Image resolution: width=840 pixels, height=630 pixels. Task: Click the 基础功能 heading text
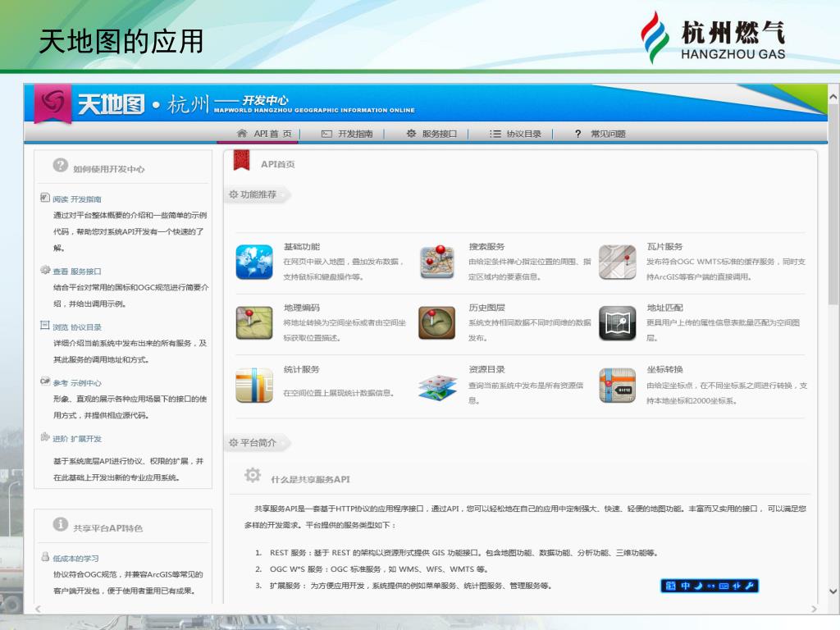[x=302, y=246]
